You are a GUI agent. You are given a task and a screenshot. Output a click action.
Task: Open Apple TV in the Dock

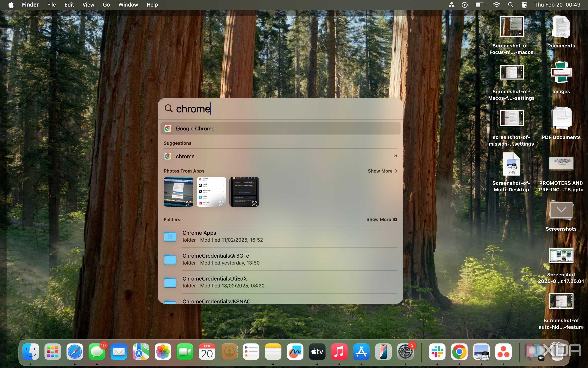click(317, 352)
